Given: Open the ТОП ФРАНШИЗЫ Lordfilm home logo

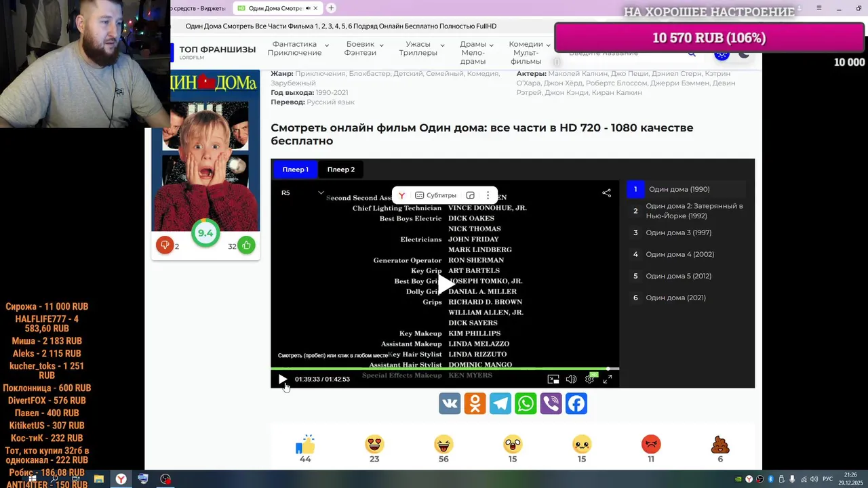Looking at the screenshot, I should tap(215, 52).
